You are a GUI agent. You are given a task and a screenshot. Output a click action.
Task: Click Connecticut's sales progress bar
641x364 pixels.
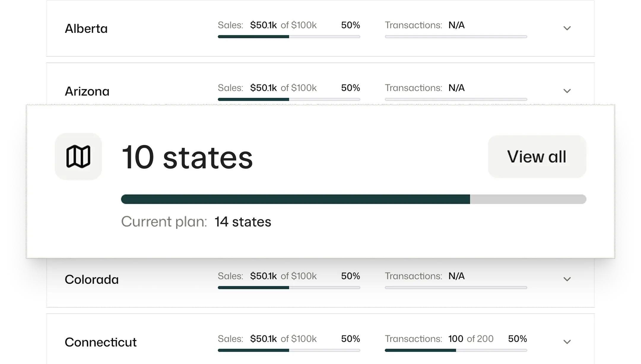289,350
